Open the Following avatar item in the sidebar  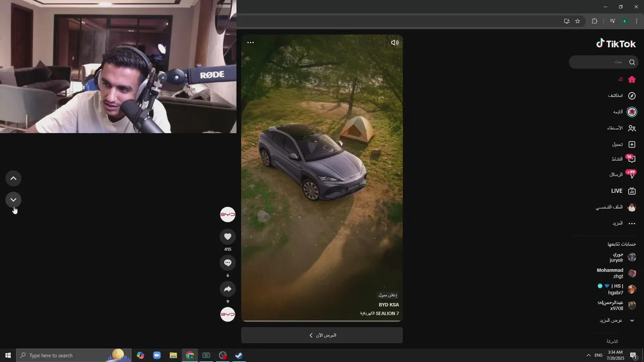[625, 112]
